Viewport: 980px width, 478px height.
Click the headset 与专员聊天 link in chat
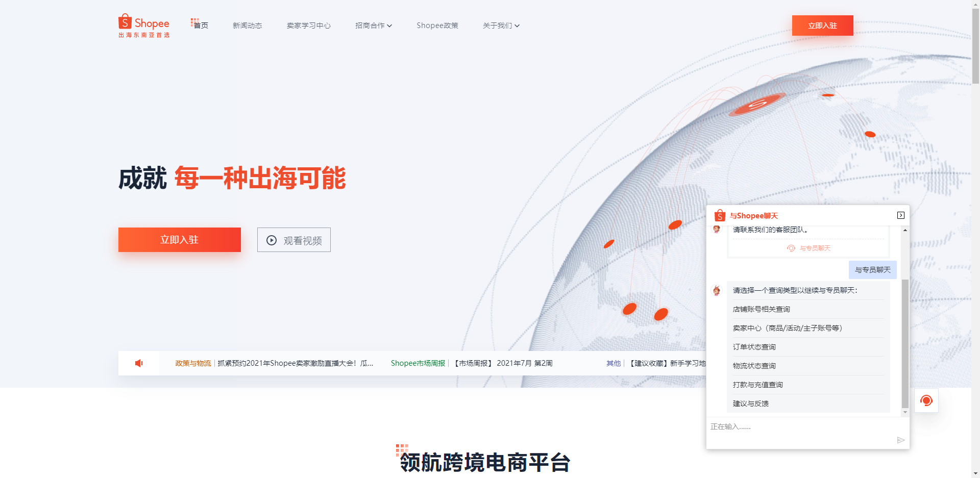tap(809, 248)
